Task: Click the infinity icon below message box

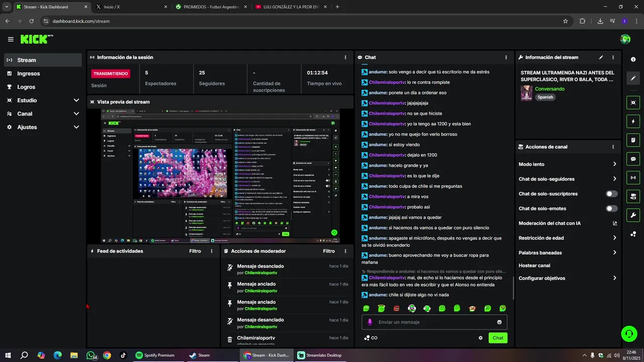Action: coord(374,338)
